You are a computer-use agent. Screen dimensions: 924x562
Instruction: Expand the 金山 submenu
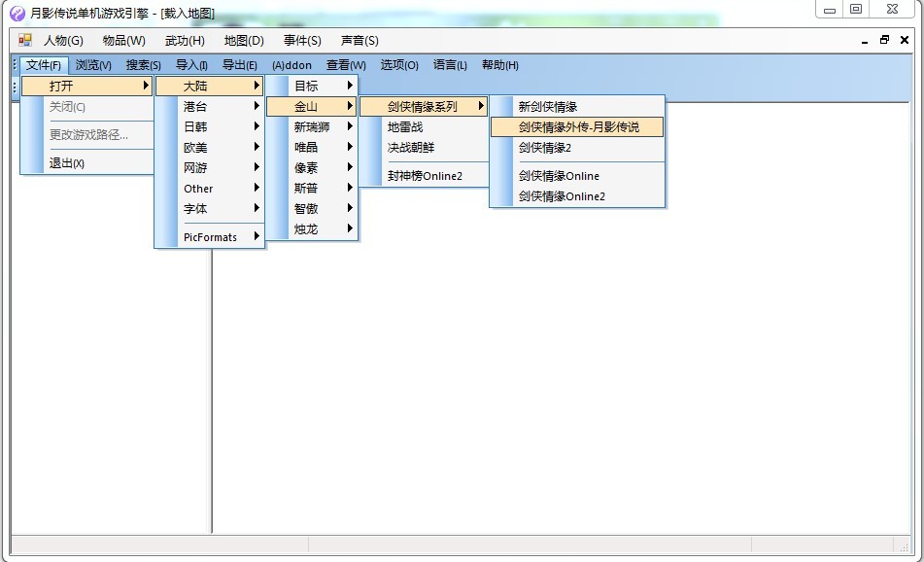311,107
